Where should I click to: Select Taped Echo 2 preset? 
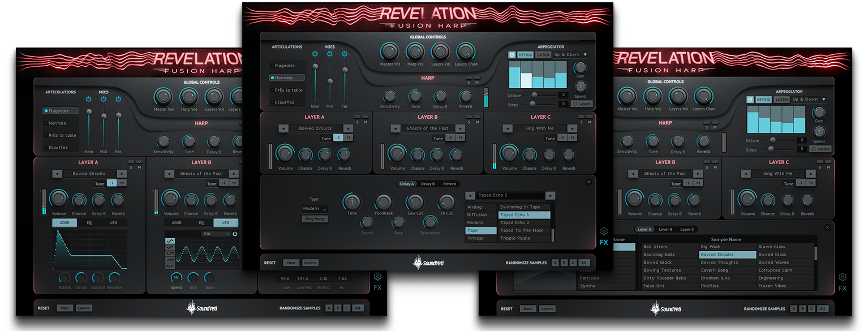point(524,223)
